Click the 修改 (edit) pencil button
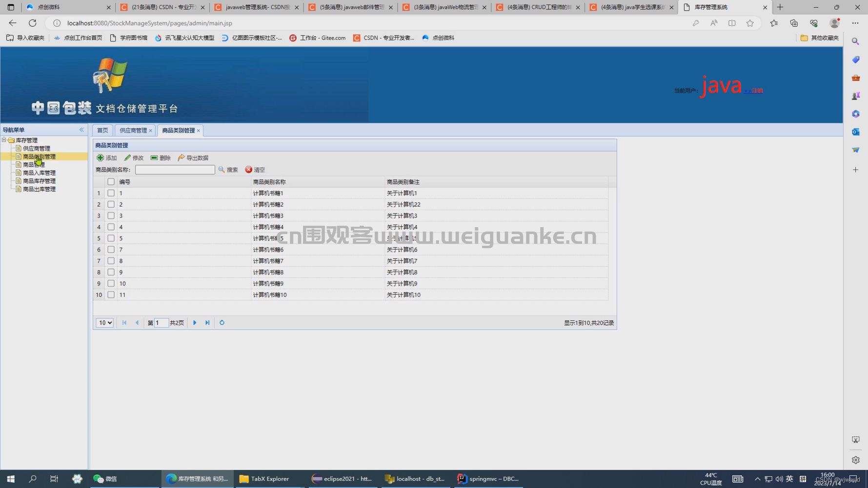The width and height of the screenshot is (868, 488). tap(134, 158)
